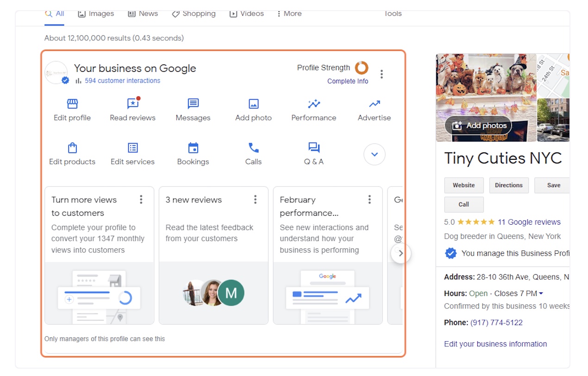Click Add photos overlay button

coord(478,125)
